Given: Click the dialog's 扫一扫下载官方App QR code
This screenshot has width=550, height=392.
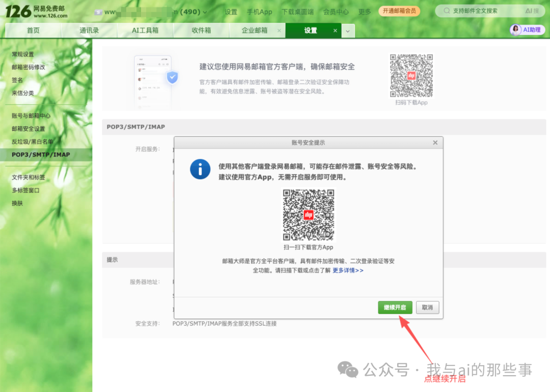Looking at the screenshot, I should [x=308, y=215].
